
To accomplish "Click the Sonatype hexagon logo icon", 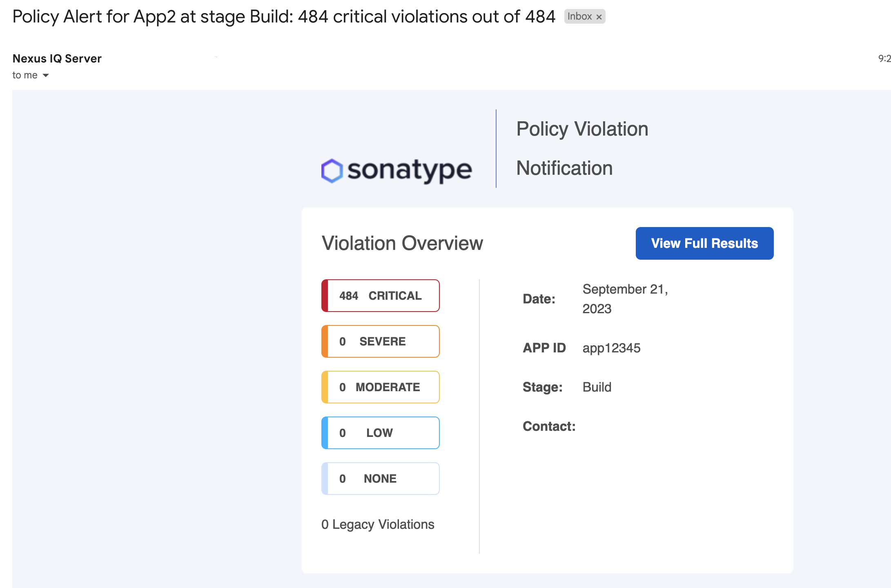I will 332,170.
